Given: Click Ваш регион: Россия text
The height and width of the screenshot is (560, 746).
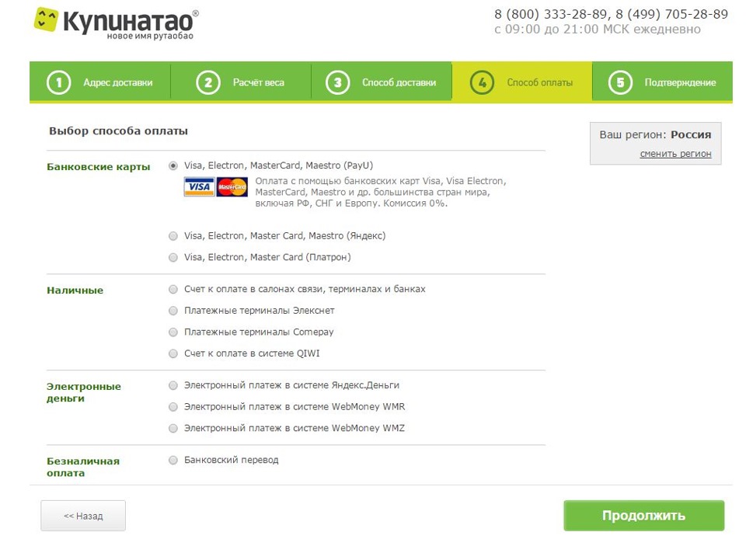Looking at the screenshot, I should [655, 134].
